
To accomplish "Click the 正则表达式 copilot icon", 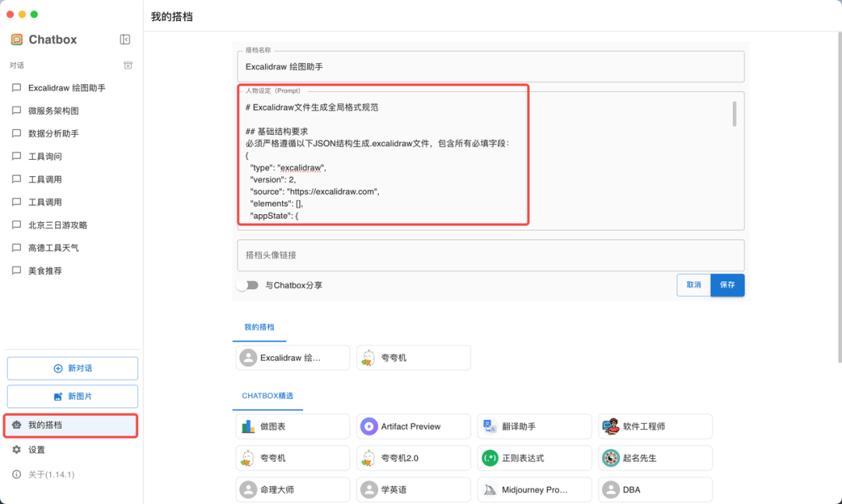I will (490, 458).
